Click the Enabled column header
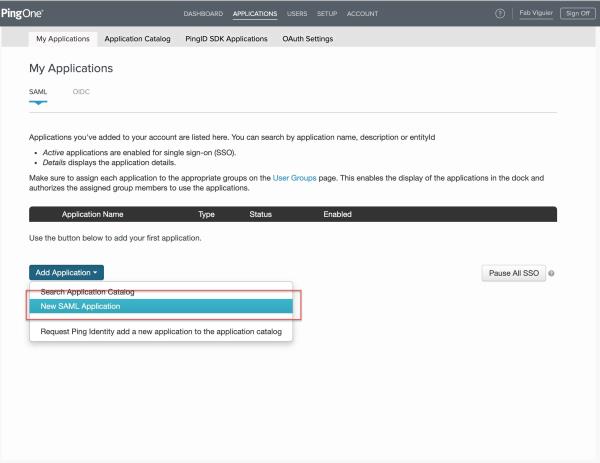The image size is (600, 463). [x=338, y=214]
